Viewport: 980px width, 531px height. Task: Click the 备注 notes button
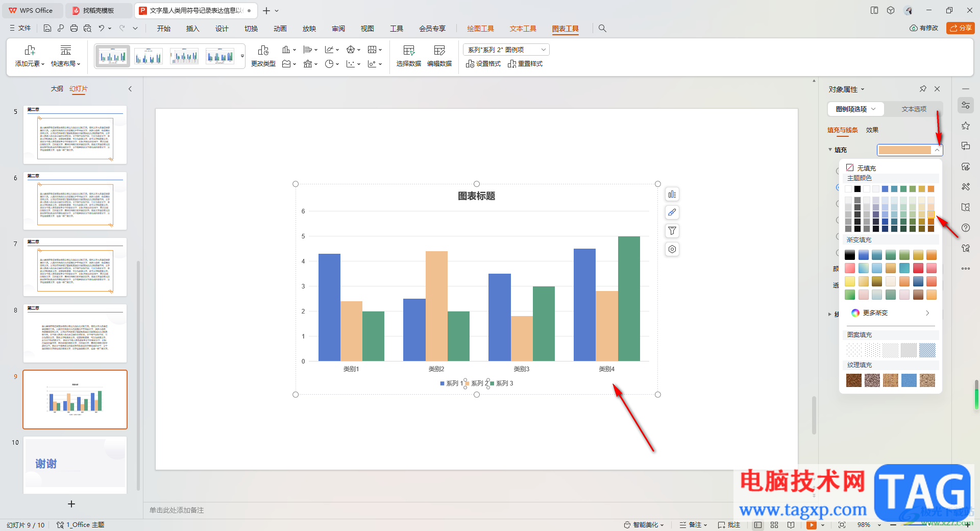click(693, 525)
